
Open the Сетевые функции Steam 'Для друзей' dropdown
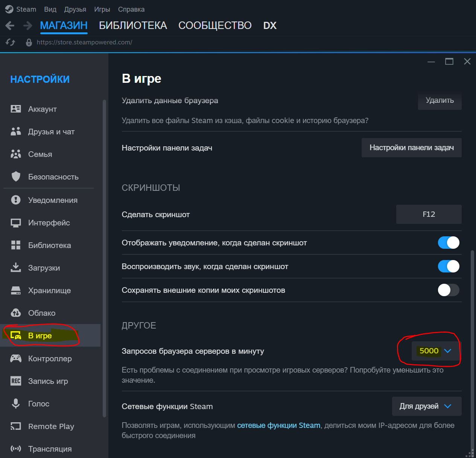(x=427, y=406)
